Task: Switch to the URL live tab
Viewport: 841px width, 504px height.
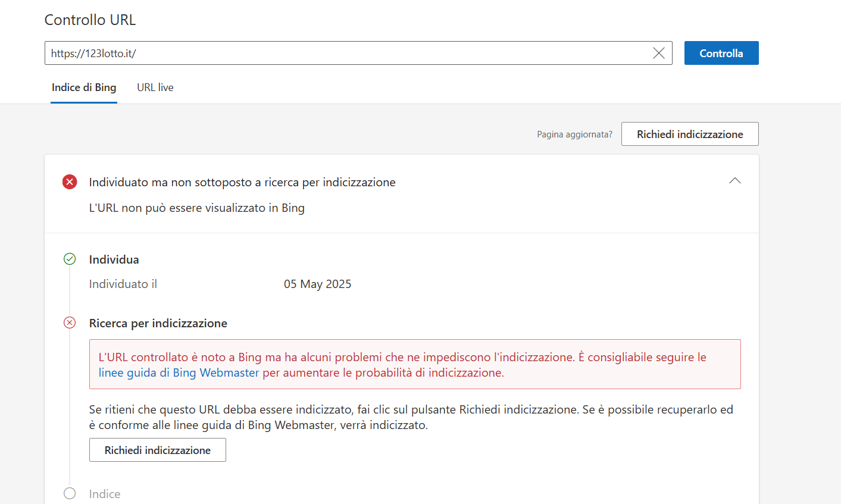Action: pyautogui.click(x=155, y=87)
